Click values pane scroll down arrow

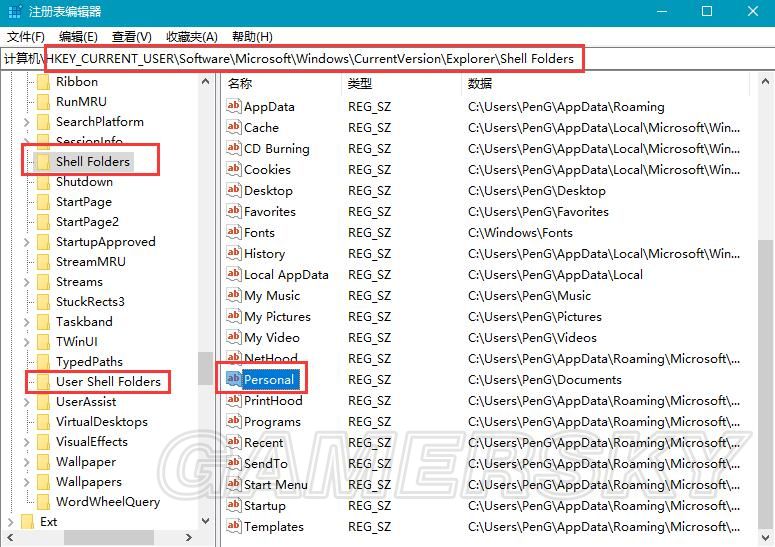click(765, 538)
